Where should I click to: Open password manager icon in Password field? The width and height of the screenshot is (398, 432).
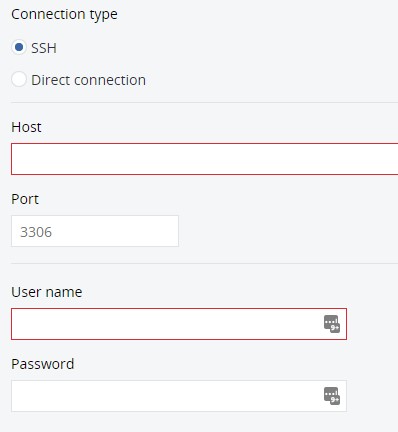(332, 396)
